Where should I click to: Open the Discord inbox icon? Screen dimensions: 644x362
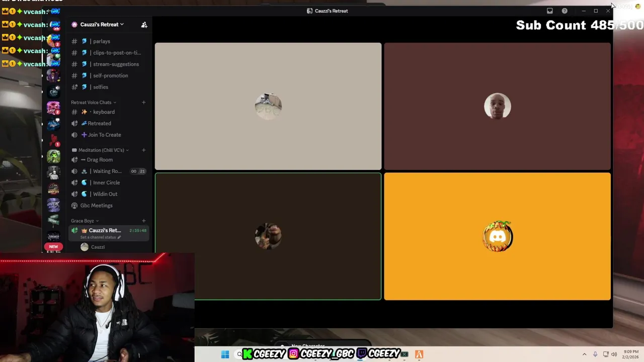pos(550,11)
